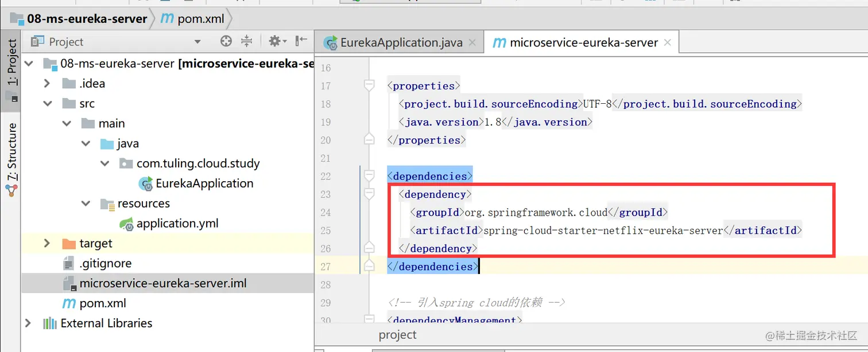Hide the Project tool window
Image resolution: width=868 pixels, height=352 pixels.
click(301, 41)
